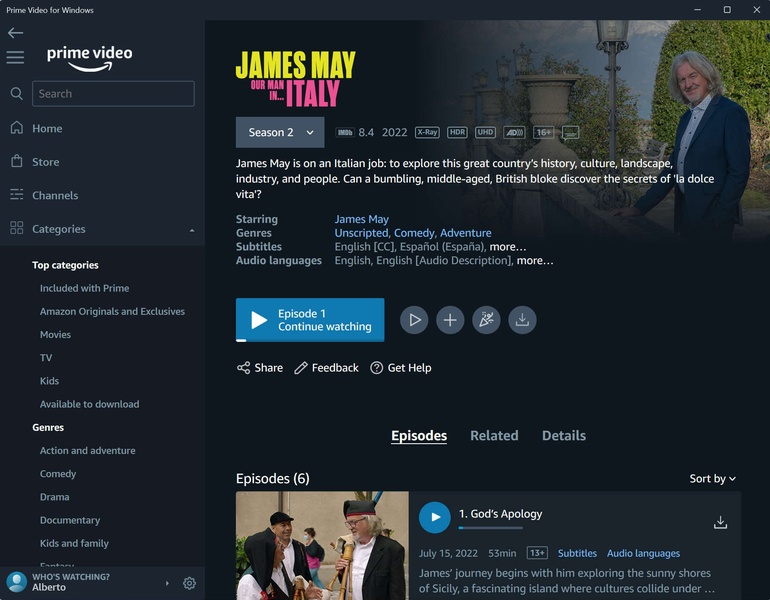Viewport: 770px width, 600px height.
Task: Select Kids and family genre
Action: 74,543
